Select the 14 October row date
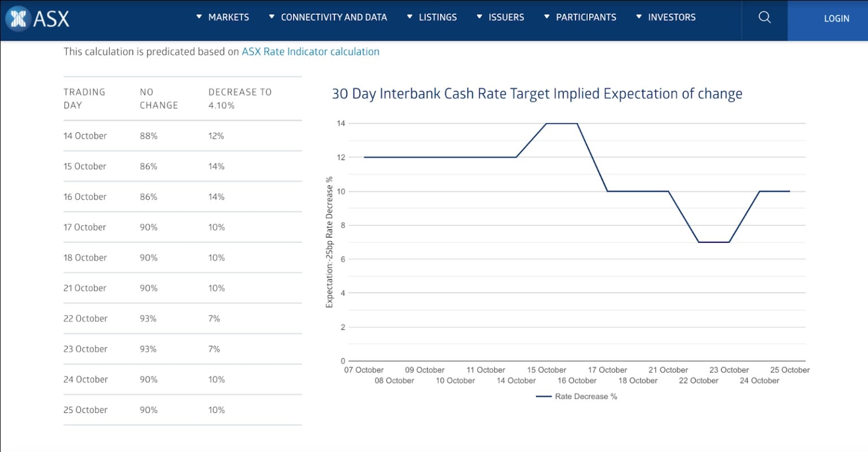The height and width of the screenshot is (452, 868). click(85, 136)
